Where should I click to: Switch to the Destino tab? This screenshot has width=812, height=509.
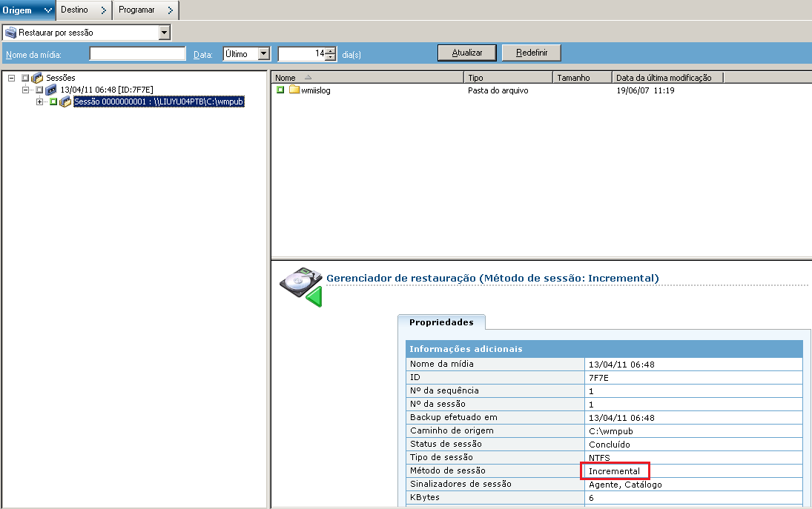[82, 10]
